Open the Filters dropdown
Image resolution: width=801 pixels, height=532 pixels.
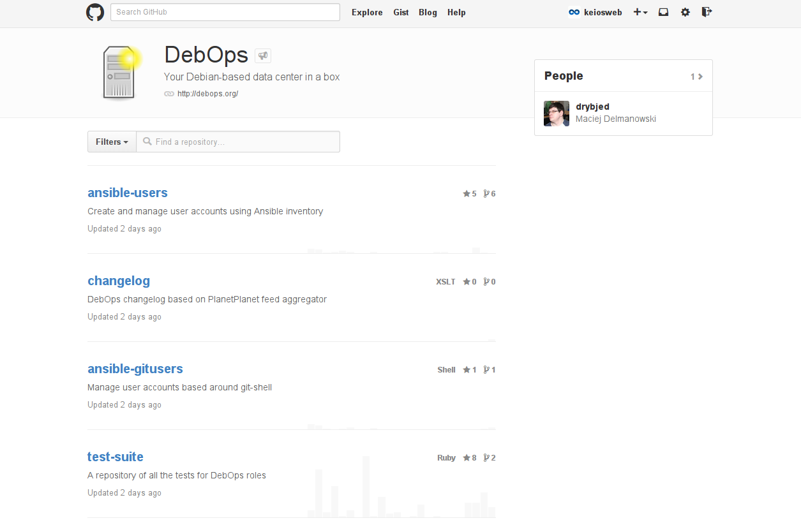point(112,142)
